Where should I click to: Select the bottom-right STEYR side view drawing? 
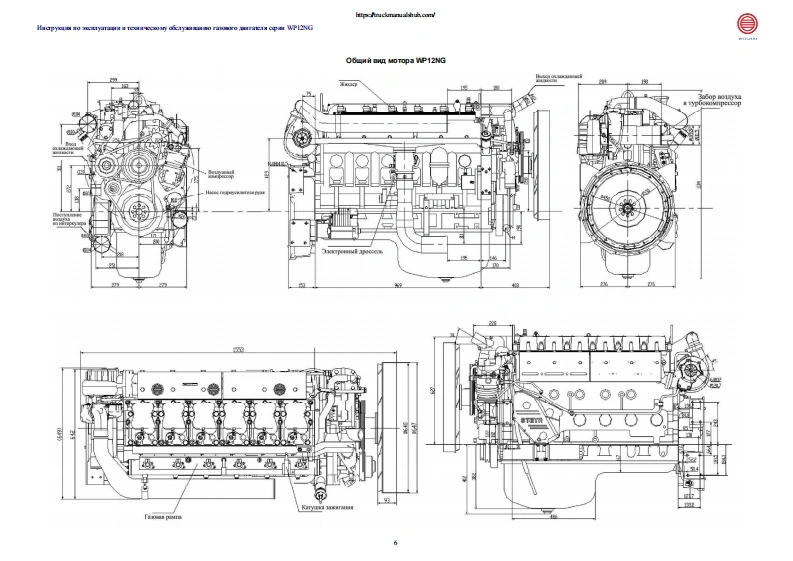pyautogui.click(x=590, y=420)
